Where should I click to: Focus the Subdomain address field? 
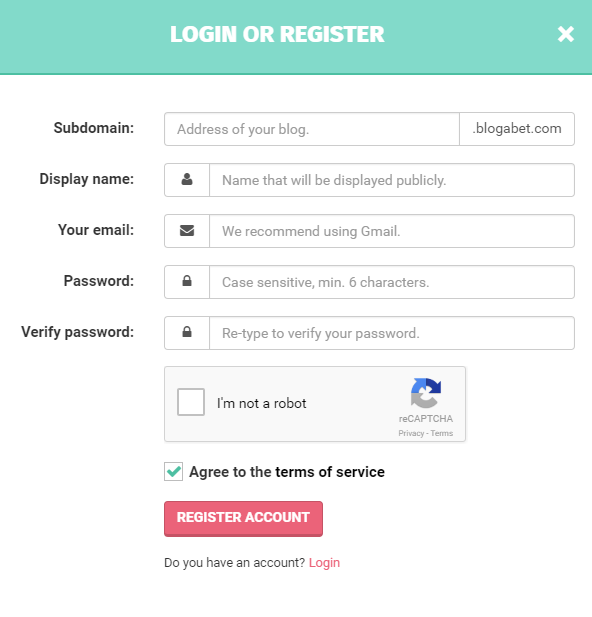pyautogui.click(x=312, y=129)
